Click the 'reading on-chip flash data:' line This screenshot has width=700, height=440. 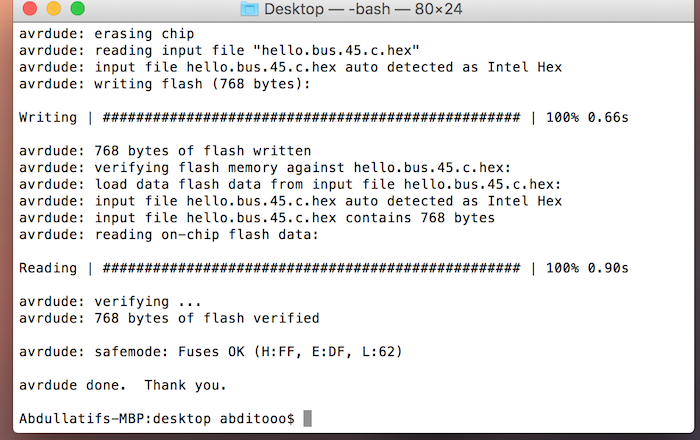(206, 235)
